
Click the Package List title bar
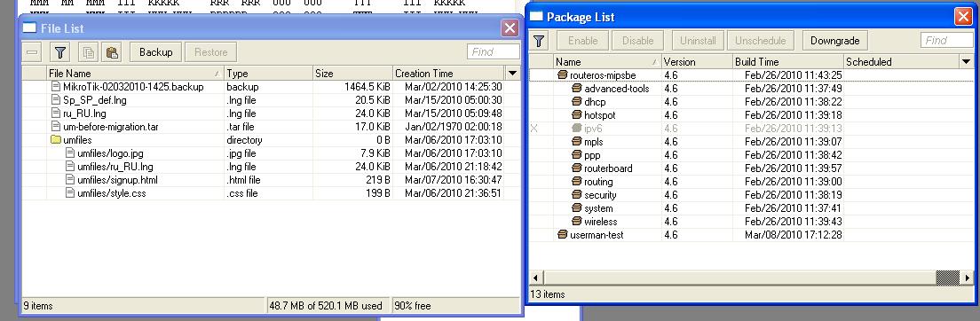(750, 17)
